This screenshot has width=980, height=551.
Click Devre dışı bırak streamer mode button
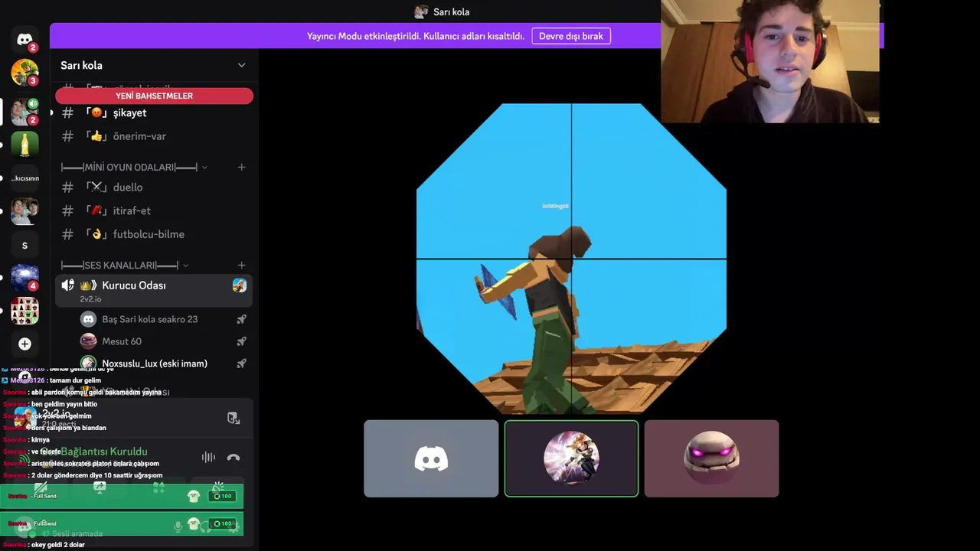(x=571, y=36)
